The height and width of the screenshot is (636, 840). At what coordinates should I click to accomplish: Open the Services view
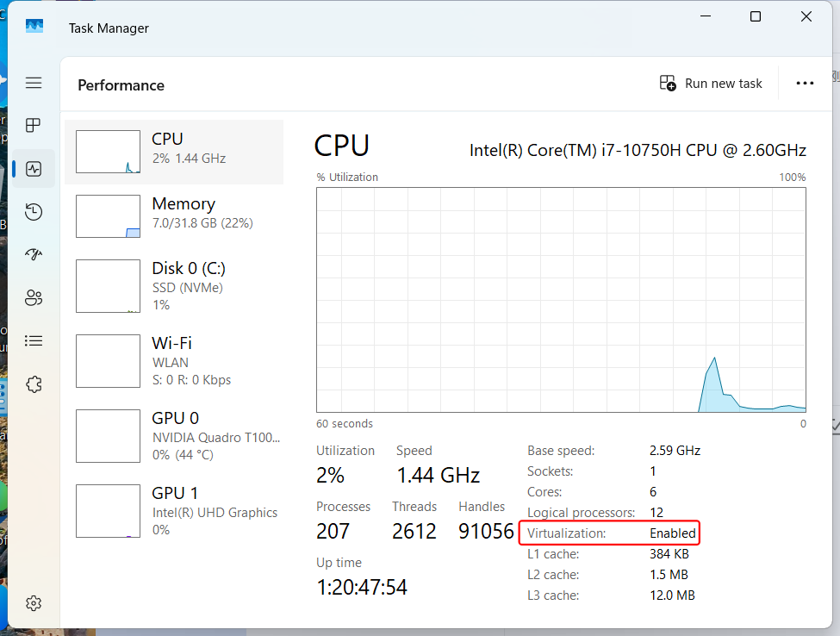click(x=33, y=383)
